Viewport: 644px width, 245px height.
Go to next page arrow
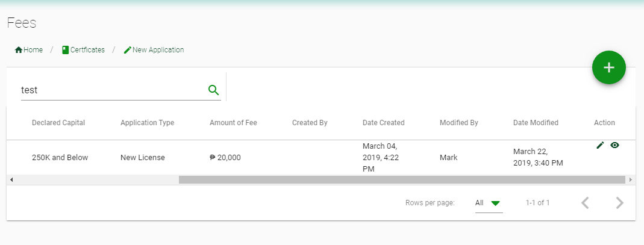(620, 203)
